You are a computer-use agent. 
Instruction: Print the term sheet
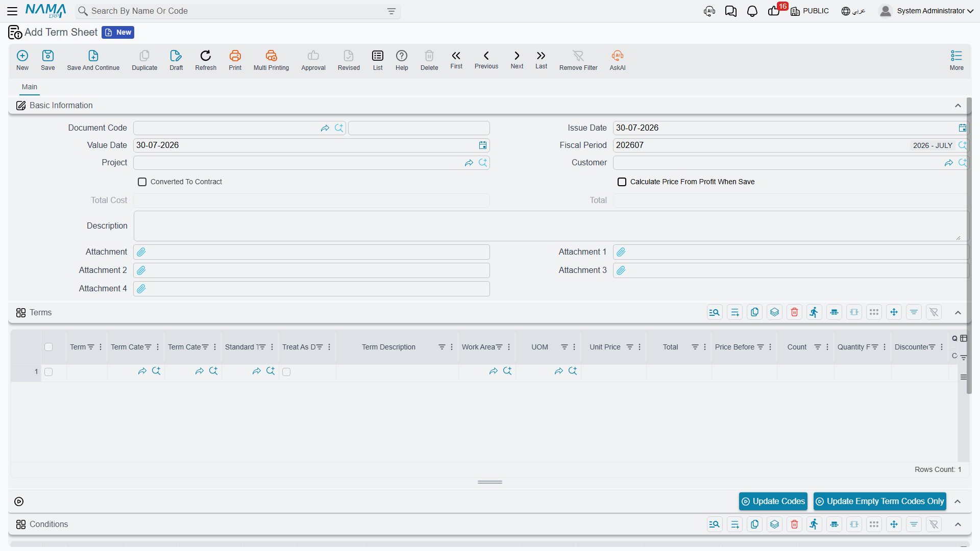235,60
